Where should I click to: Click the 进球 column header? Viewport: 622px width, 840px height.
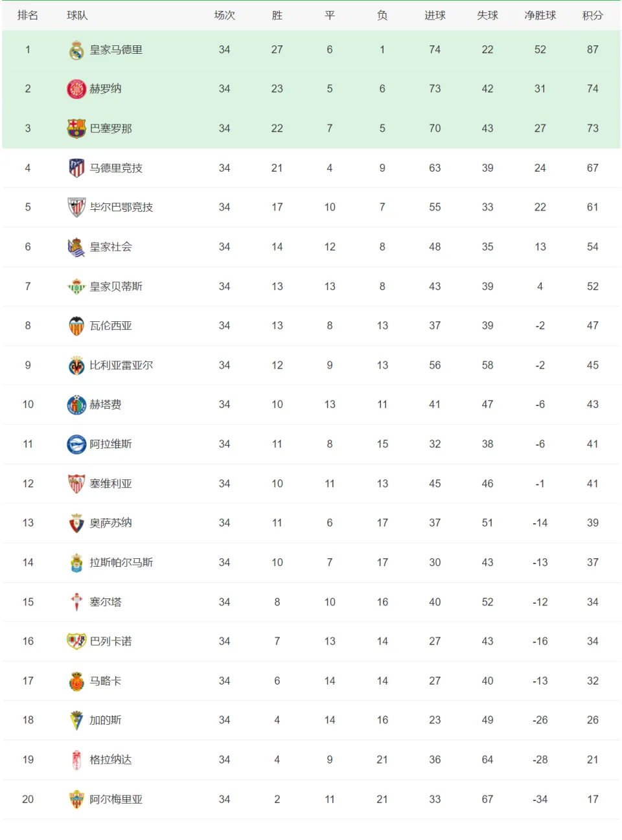pos(435,16)
